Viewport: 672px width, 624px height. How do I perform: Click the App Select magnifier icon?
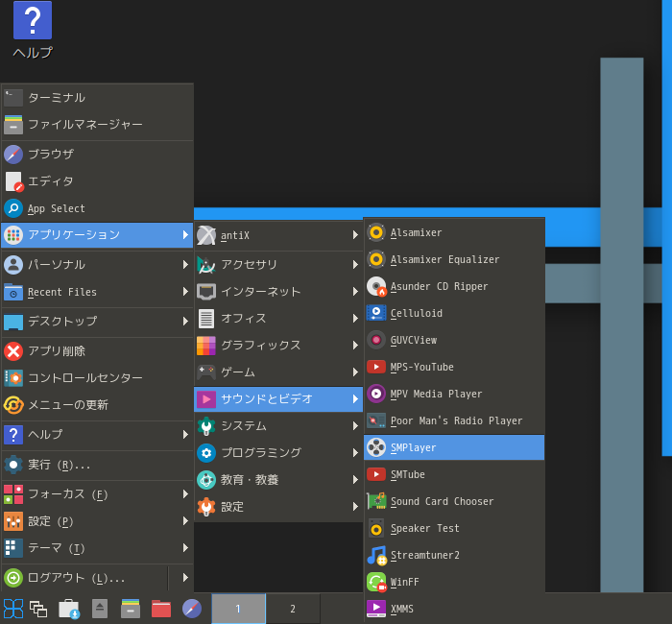pos(13,208)
